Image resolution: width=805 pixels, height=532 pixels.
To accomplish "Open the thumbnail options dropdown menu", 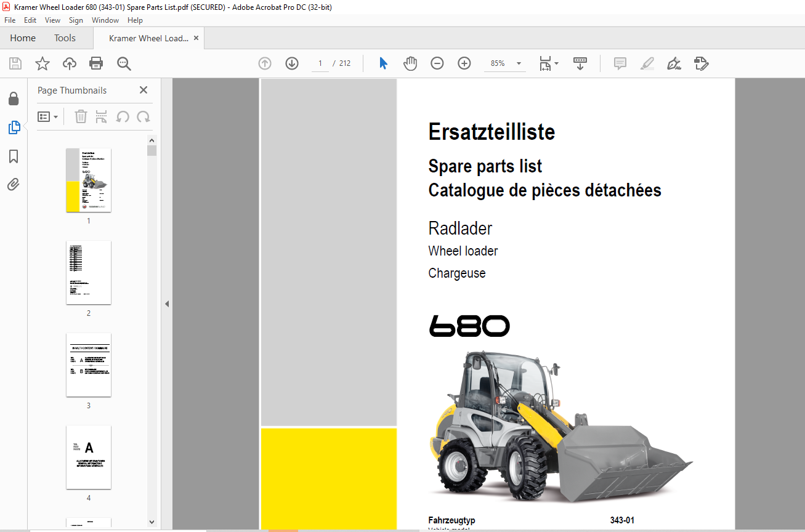I will (48, 116).
